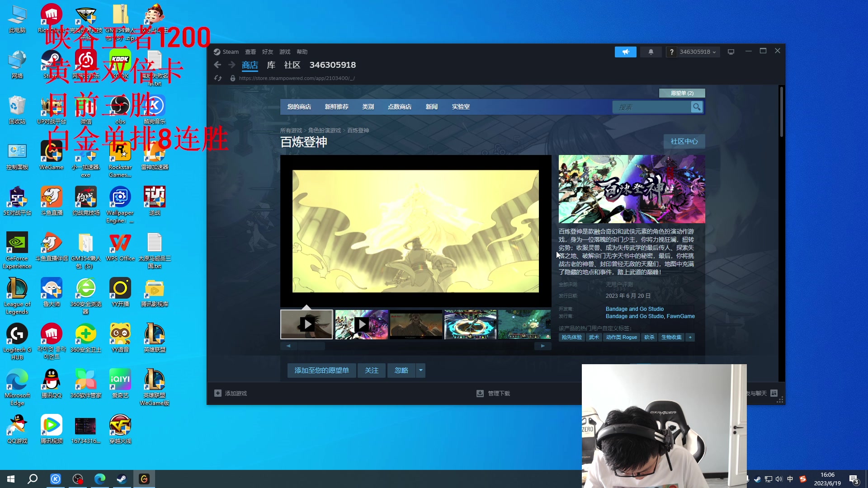Expand the ignore button dropdown arrow
This screenshot has width=868, height=488.
pyautogui.click(x=421, y=371)
